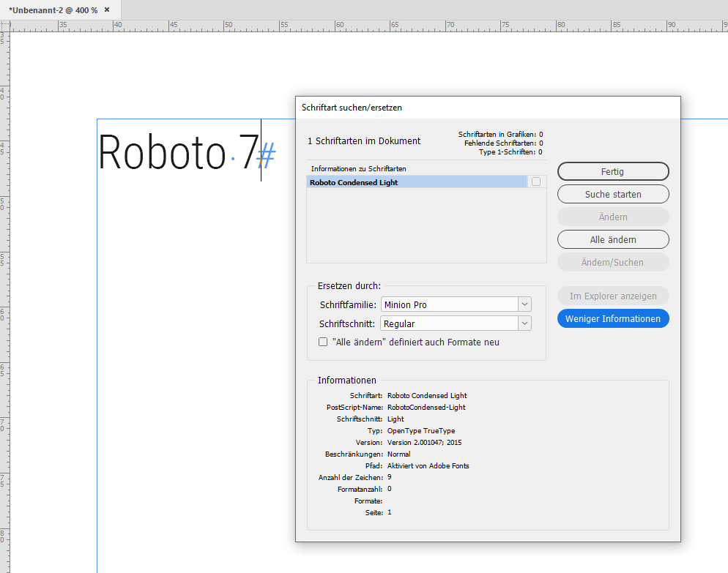Click the "Ändern/Suchen" button

pos(613,262)
